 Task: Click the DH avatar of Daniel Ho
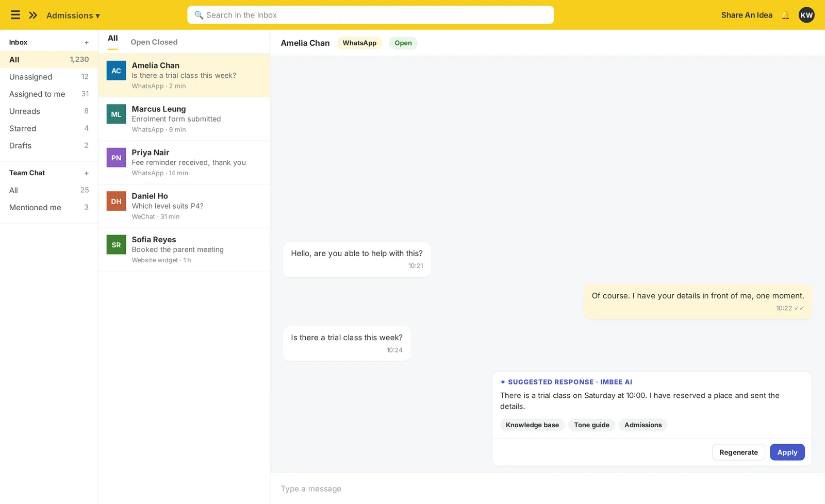116,201
